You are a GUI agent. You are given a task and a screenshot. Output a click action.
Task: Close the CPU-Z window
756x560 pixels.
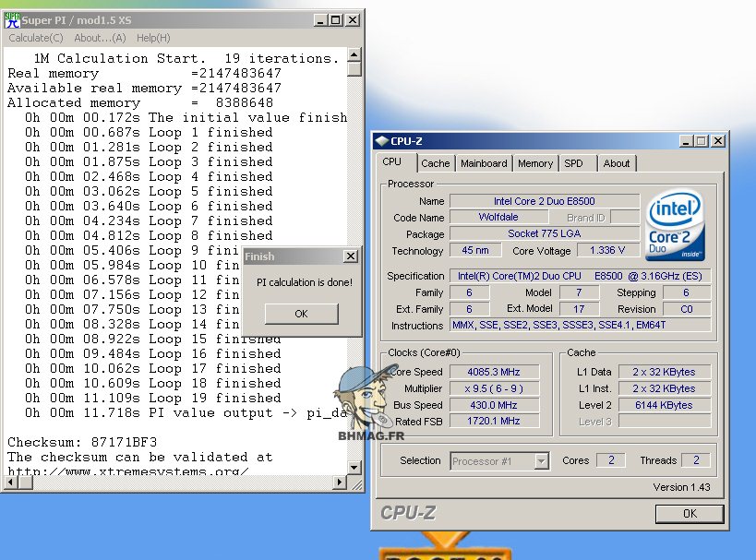tap(718, 141)
